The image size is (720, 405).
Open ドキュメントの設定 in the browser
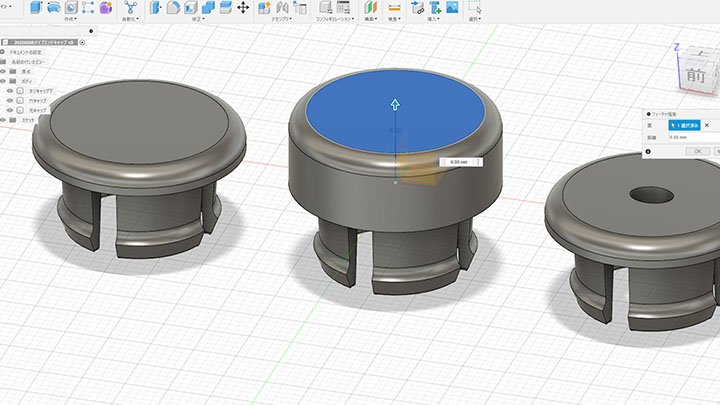coord(26,52)
